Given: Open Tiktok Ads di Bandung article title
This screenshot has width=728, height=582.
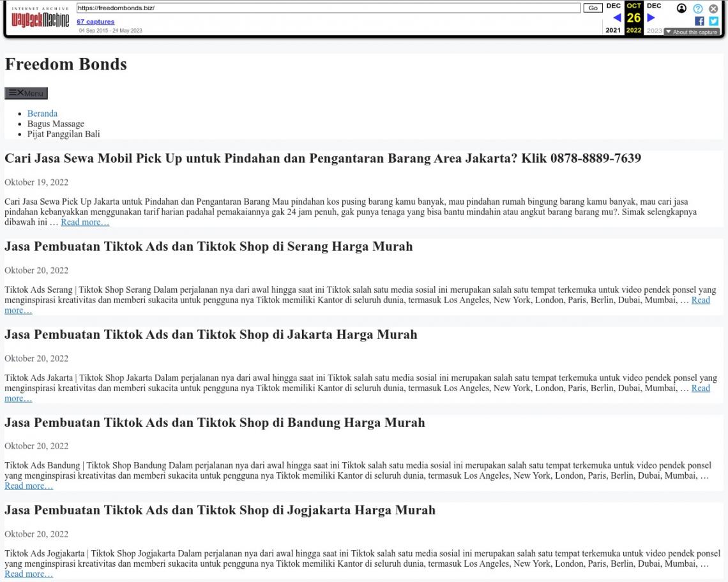Looking at the screenshot, I should (215, 423).
